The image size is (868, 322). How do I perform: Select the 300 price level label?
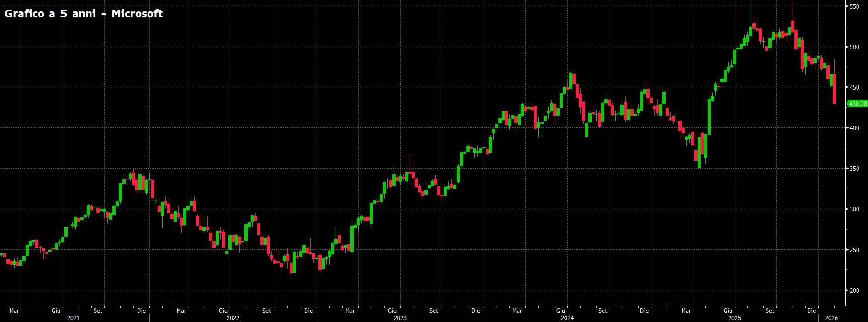[854, 209]
